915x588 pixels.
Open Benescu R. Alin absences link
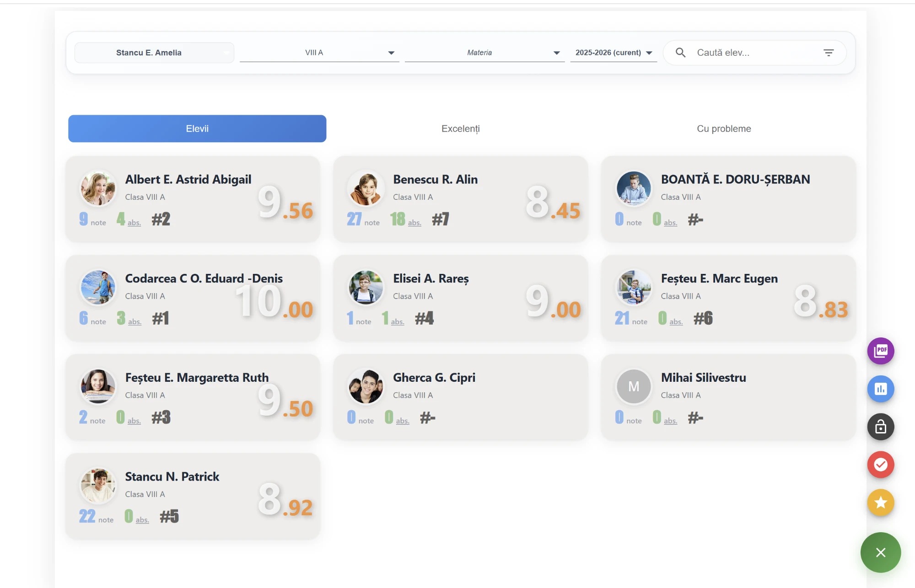pyautogui.click(x=414, y=223)
